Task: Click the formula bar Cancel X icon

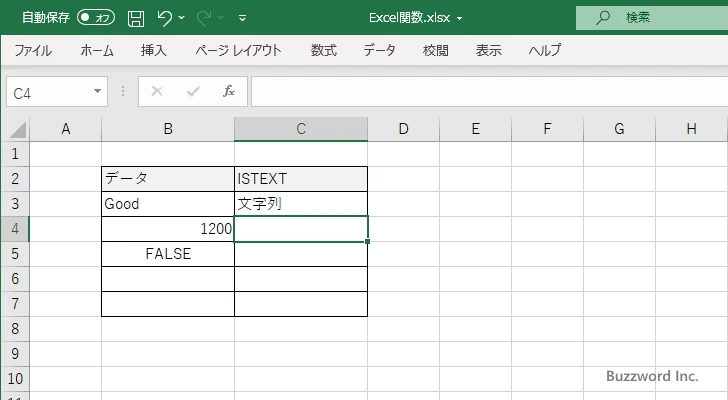Action: tap(157, 91)
